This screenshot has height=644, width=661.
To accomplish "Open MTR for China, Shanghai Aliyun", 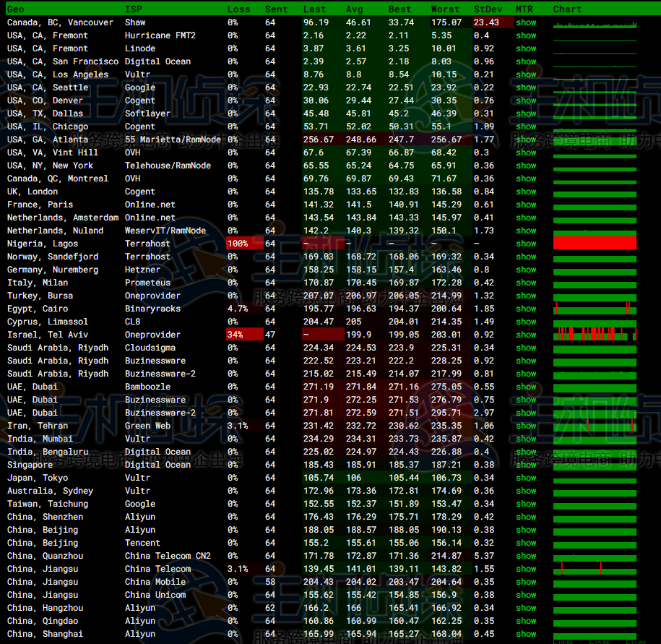I will (x=526, y=634).
